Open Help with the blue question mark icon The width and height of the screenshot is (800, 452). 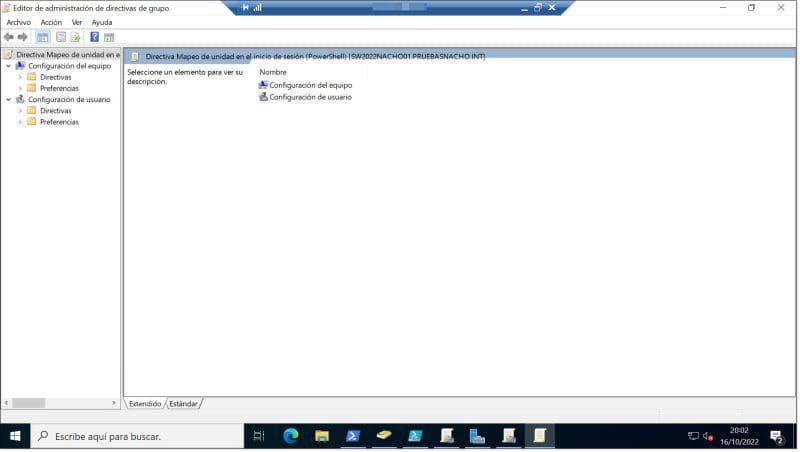pos(94,37)
